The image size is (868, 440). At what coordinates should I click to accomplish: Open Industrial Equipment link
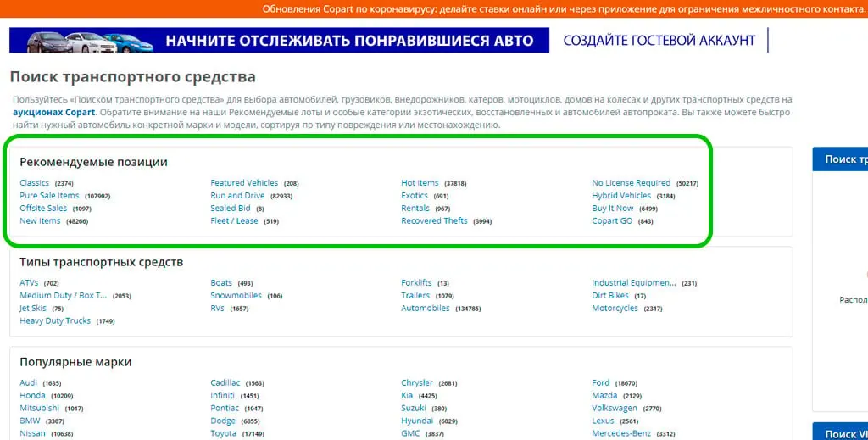coord(634,283)
